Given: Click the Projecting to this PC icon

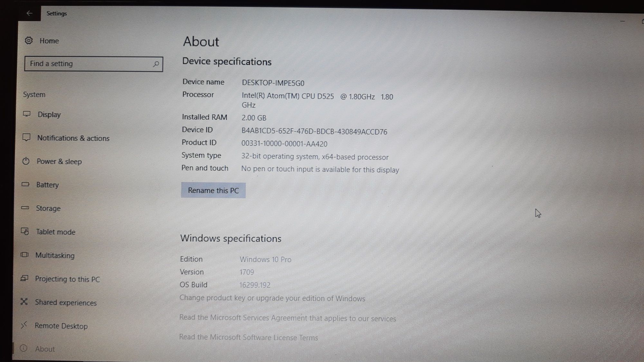Looking at the screenshot, I should tap(24, 278).
